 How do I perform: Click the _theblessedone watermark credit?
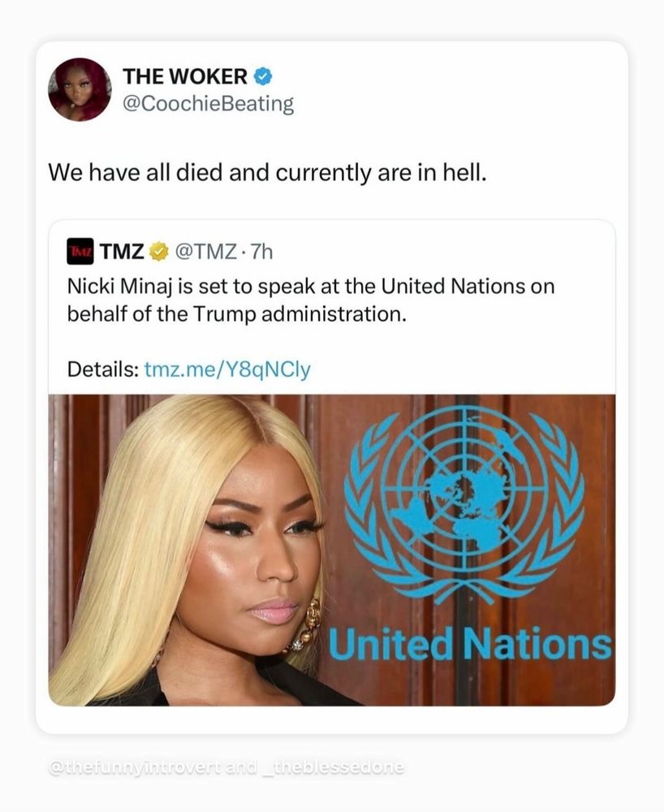[333, 767]
